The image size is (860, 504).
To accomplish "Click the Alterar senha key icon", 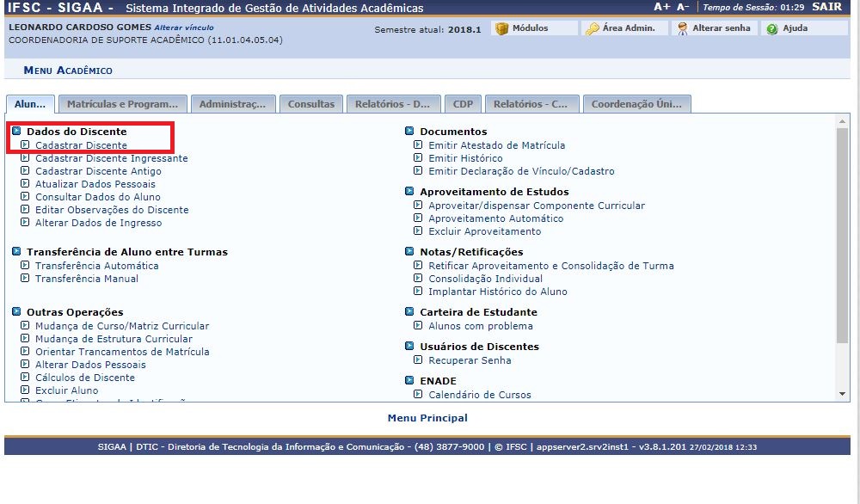I will point(682,28).
